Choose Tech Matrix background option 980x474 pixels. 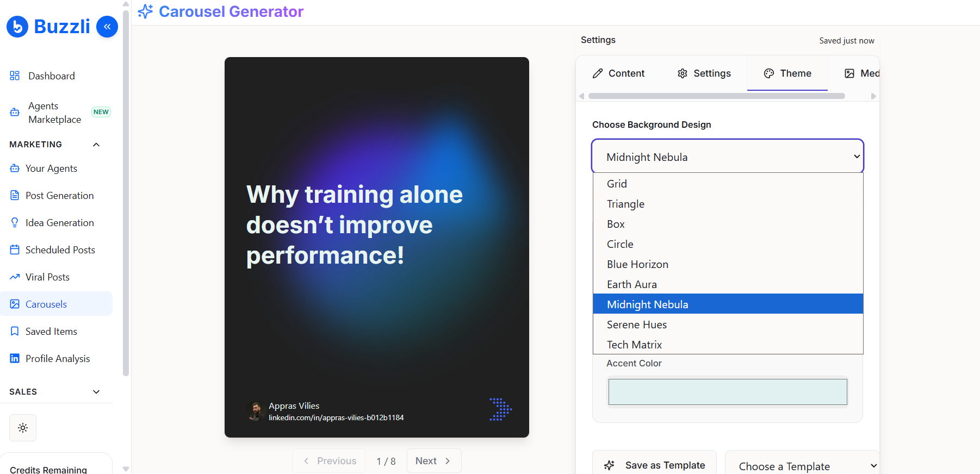tap(728, 345)
